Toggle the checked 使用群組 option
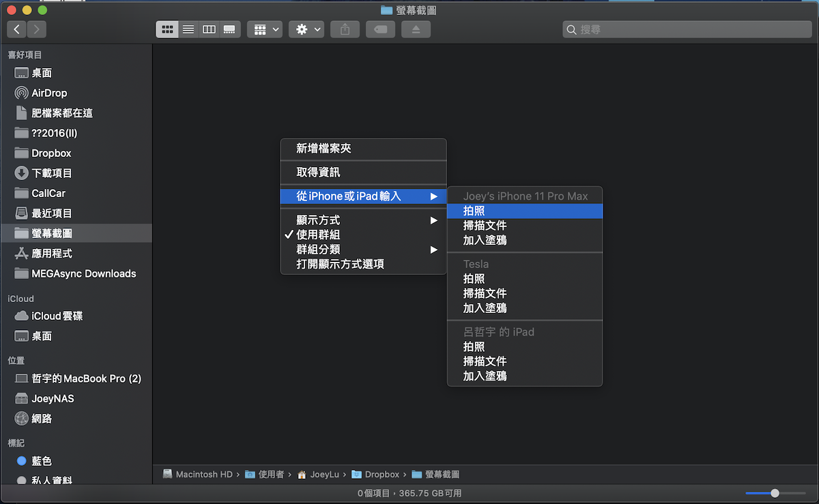Screen dimensions: 819x504 tap(363, 235)
